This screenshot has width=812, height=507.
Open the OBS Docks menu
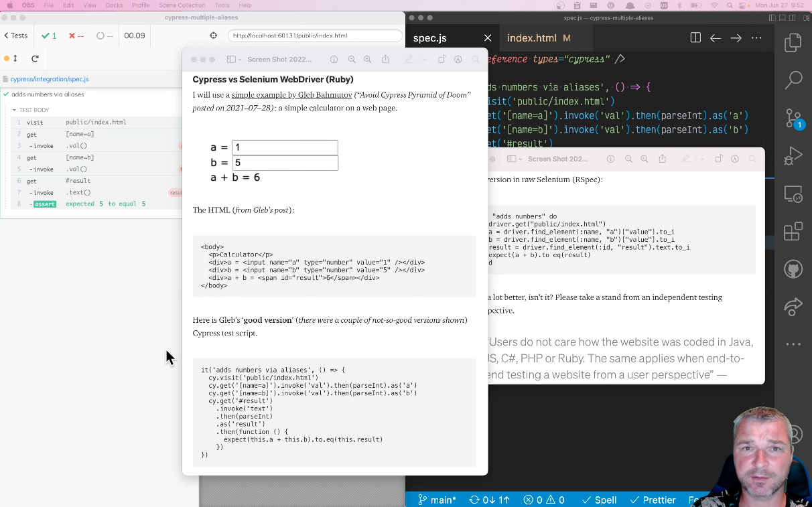pos(113,5)
